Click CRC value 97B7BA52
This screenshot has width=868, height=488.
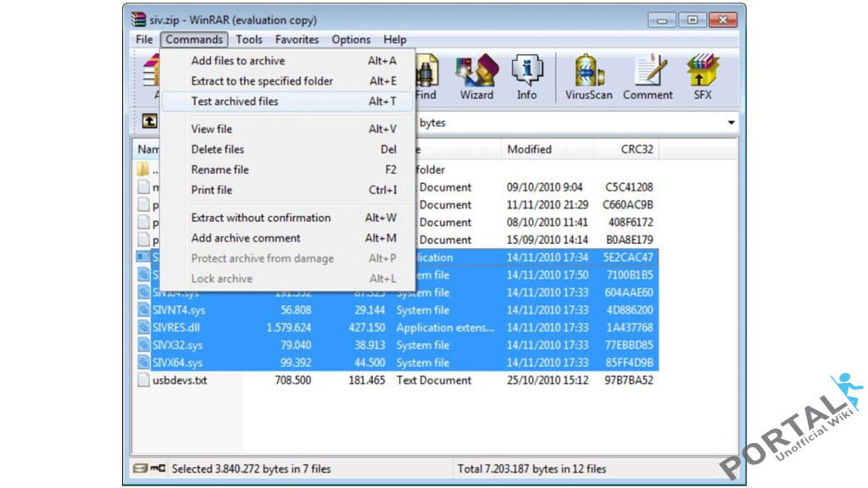[x=629, y=380]
